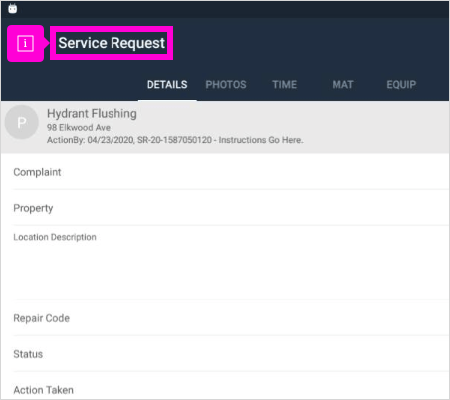Image resolution: width=450 pixels, height=400 pixels.
Task: Click into the Location Description text area
Action: pos(231,263)
